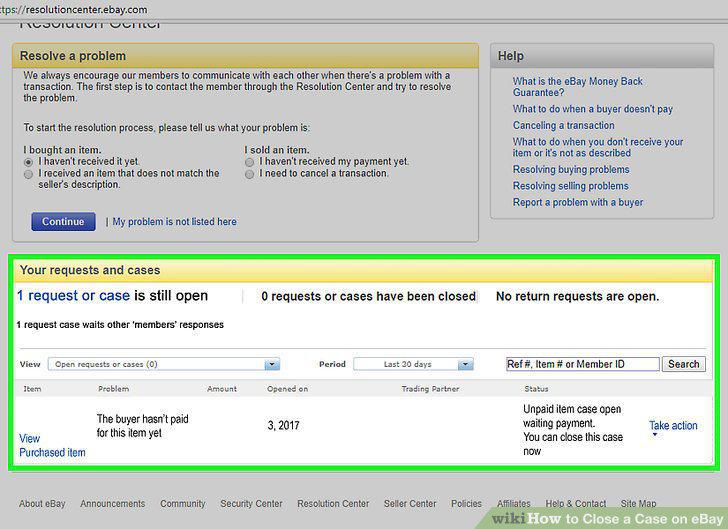Image resolution: width=728 pixels, height=529 pixels.
Task: Open the "View Purchased item" link
Action: (52, 445)
